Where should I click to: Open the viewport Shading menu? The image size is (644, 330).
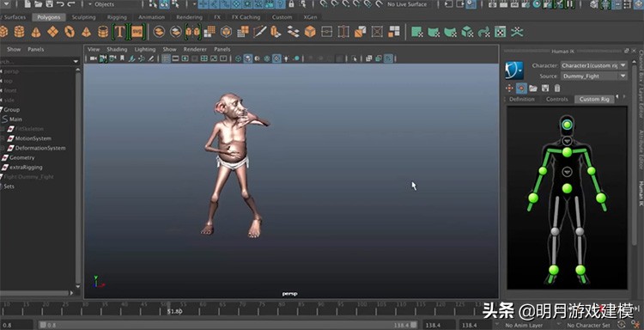coord(117,49)
